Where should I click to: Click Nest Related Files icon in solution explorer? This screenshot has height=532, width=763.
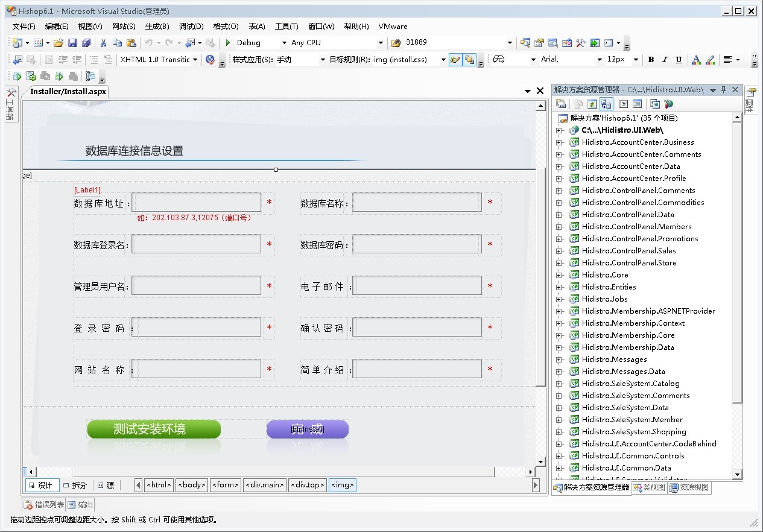(x=606, y=104)
